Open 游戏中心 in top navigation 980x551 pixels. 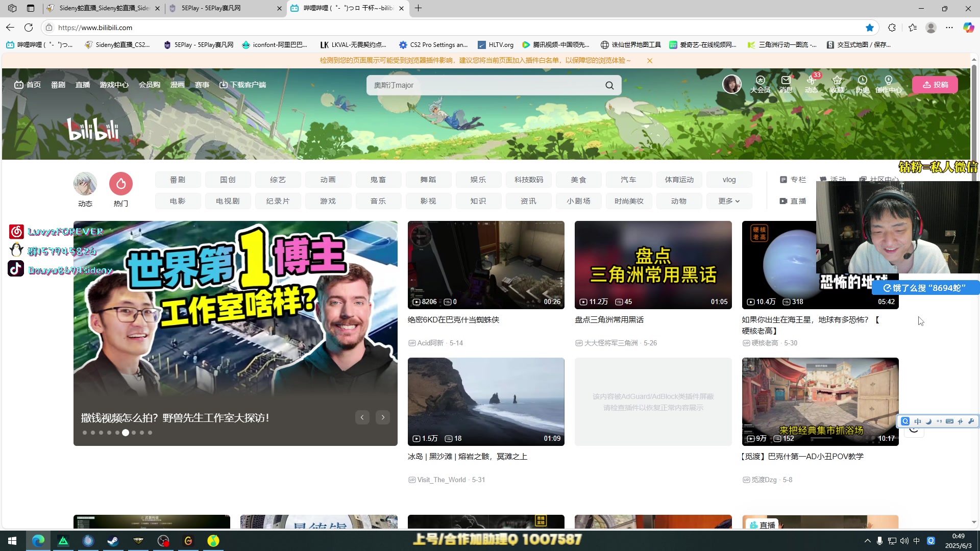(x=114, y=85)
